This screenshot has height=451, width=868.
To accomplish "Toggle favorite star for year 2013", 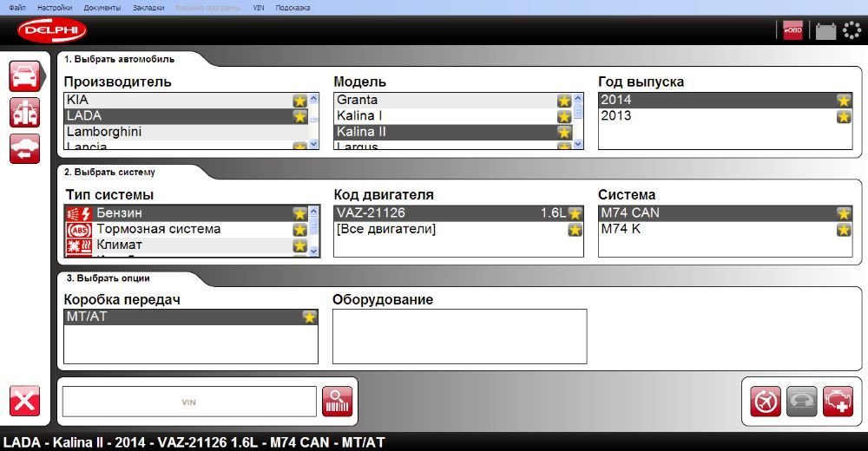I will coord(844,117).
